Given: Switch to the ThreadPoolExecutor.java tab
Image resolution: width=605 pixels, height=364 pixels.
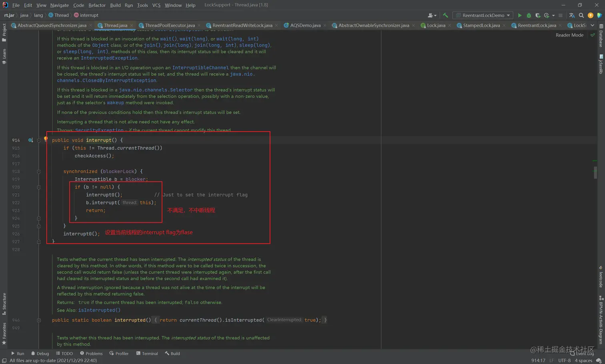Looking at the screenshot, I should (170, 25).
